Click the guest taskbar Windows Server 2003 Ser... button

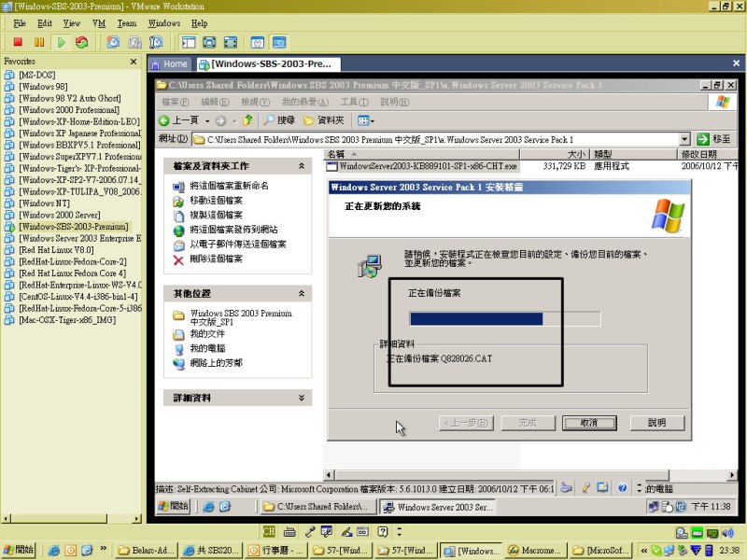click(438, 507)
